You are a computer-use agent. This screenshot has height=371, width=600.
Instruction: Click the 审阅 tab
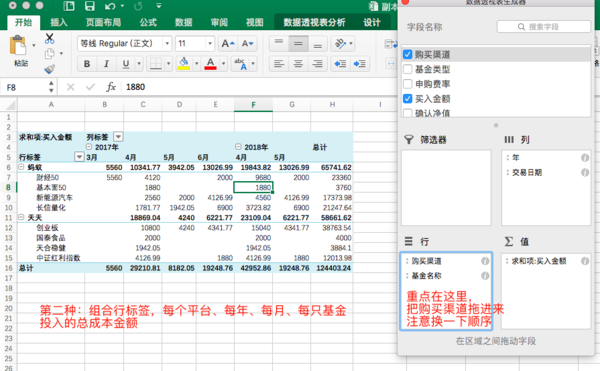219,22
